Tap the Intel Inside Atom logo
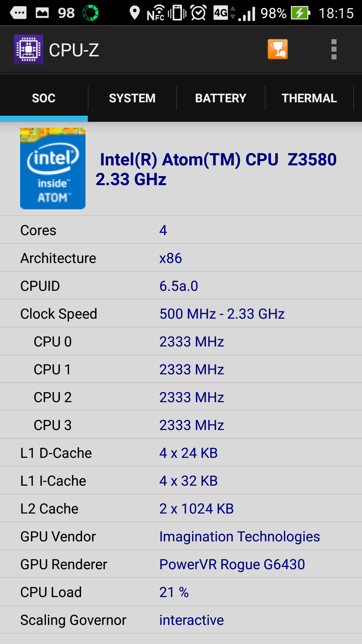This screenshot has height=644, width=362. pyautogui.click(x=53, y=168)
